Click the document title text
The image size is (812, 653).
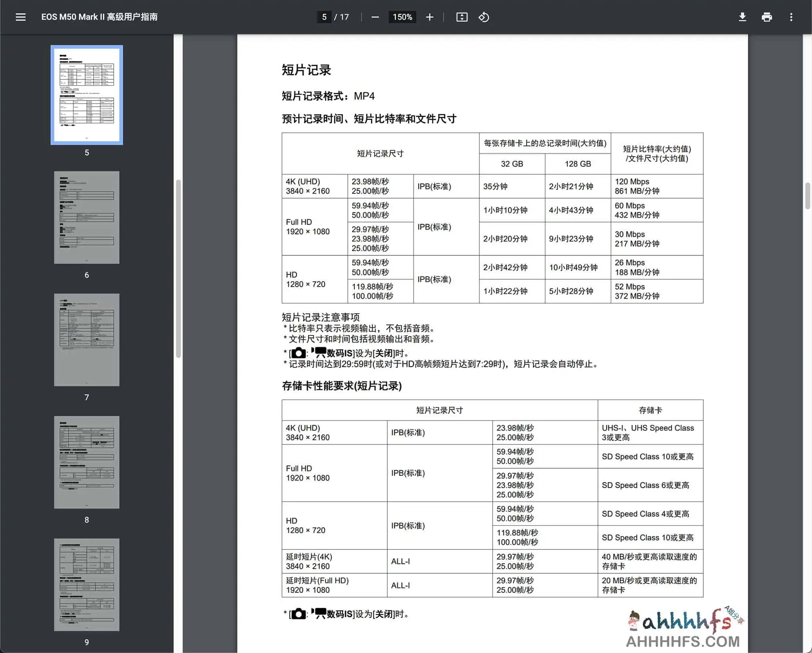click(100, 17)
